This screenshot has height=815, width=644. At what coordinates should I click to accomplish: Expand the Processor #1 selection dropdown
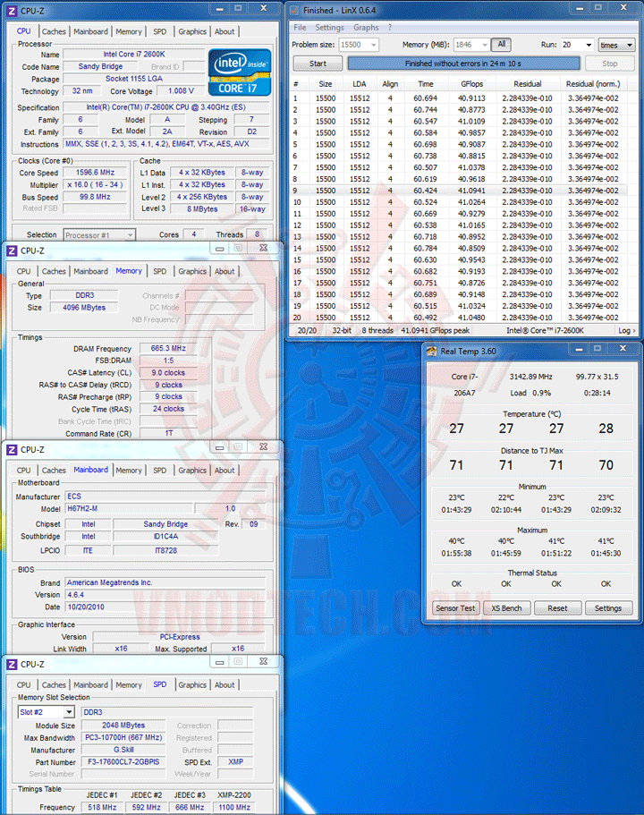coord(130,235)
